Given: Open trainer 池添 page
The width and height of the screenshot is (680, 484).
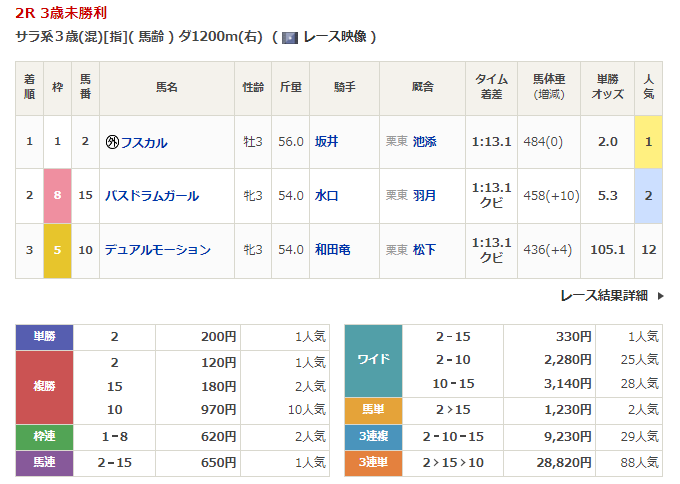Looking at the screenshot, I should [x=425, y=142].
